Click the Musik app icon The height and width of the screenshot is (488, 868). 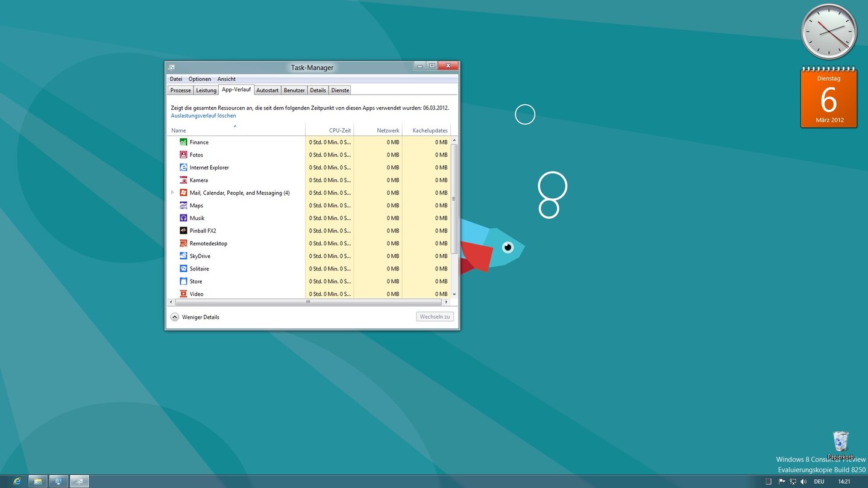183,218
